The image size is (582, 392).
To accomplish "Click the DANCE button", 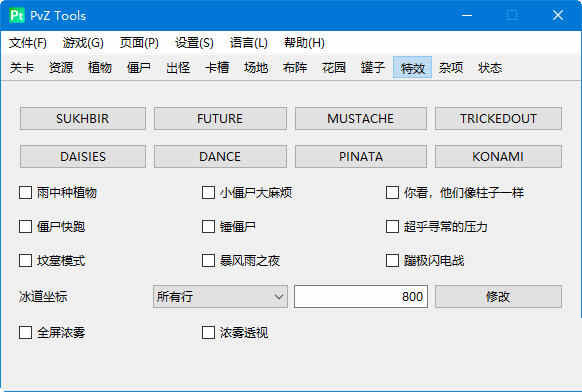I will tap(220, 156).
